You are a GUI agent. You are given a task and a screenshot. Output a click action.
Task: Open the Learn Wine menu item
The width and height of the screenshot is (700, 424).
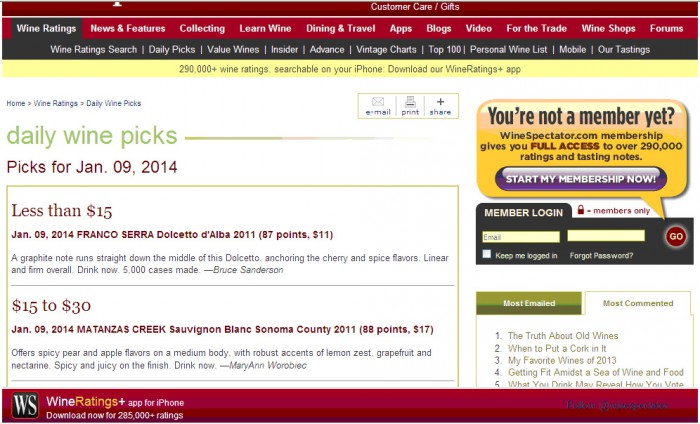pos(265,28)
